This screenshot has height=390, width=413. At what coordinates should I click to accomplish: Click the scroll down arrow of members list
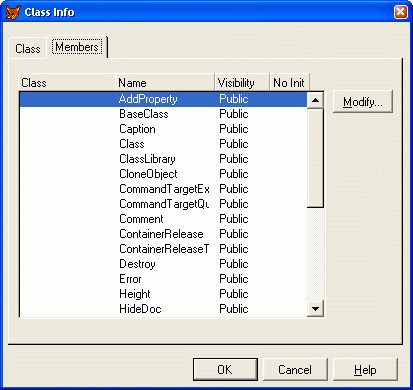315,309
